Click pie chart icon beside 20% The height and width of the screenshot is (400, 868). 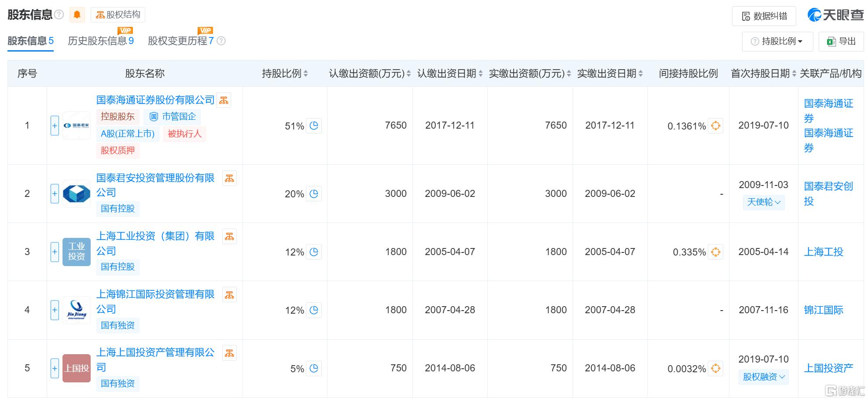coord(314,194)
